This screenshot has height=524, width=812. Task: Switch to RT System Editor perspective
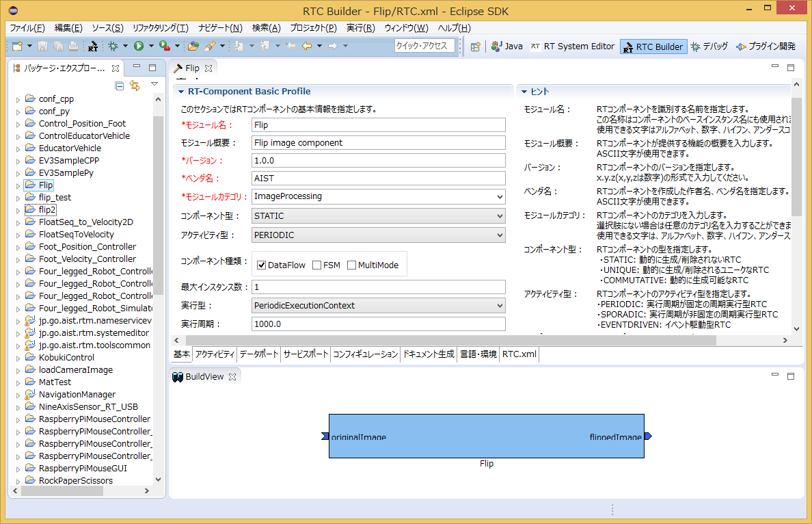click(x=573, y=46)
